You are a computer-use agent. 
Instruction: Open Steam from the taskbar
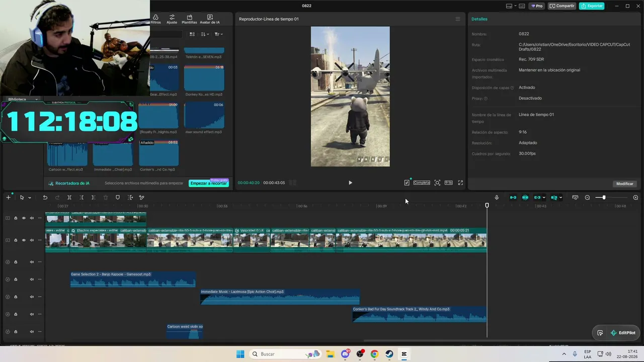[389, 354]
